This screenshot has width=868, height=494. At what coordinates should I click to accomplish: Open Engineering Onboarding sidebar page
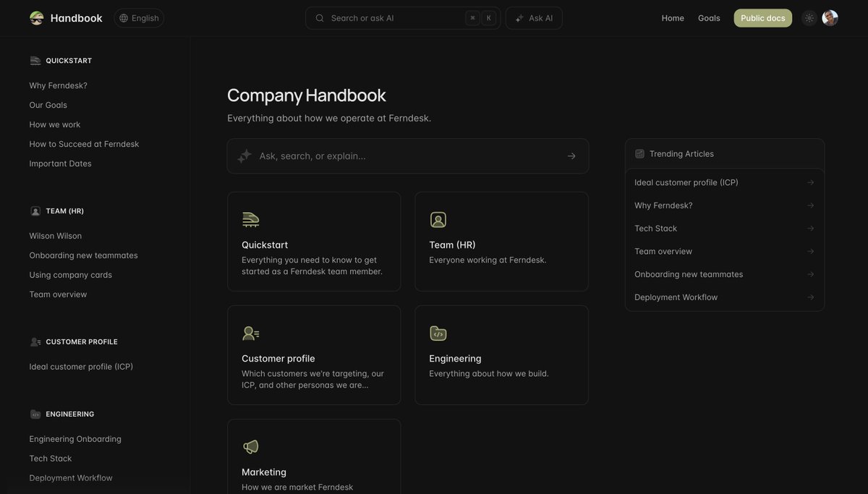coord(75,439)
